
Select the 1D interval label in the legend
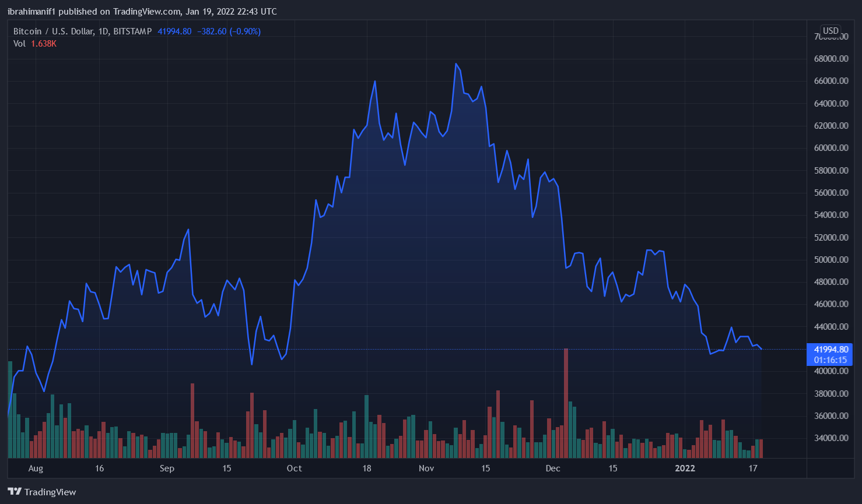[103, 31]
